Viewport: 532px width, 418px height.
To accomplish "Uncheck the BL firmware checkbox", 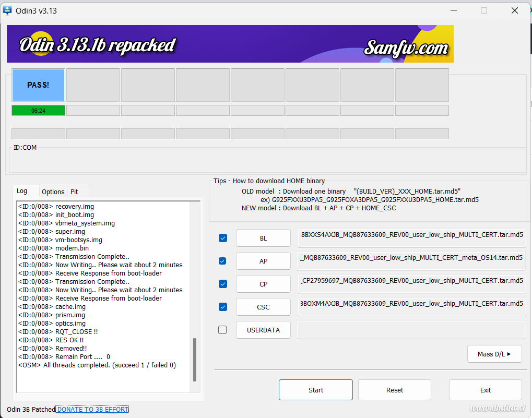I will [223, 238].
